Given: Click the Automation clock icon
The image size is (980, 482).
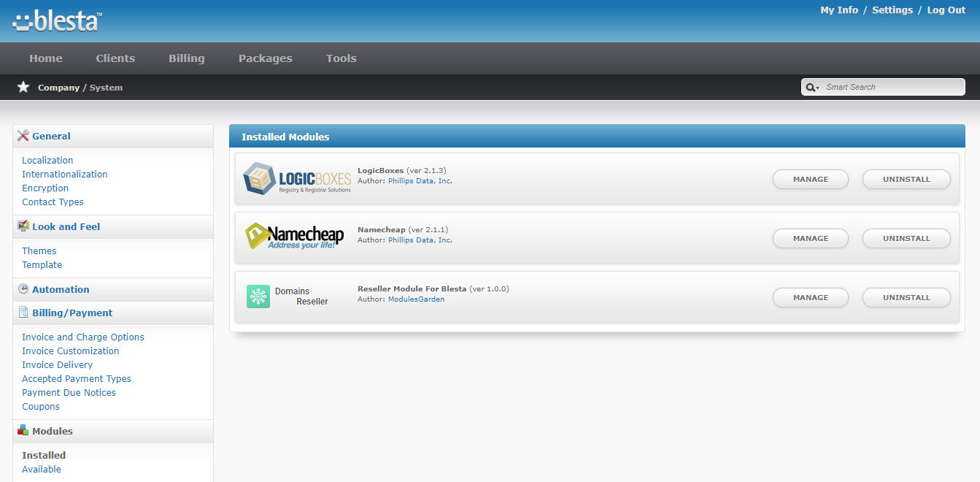Looking at the screenshot, I should [22, 289].
